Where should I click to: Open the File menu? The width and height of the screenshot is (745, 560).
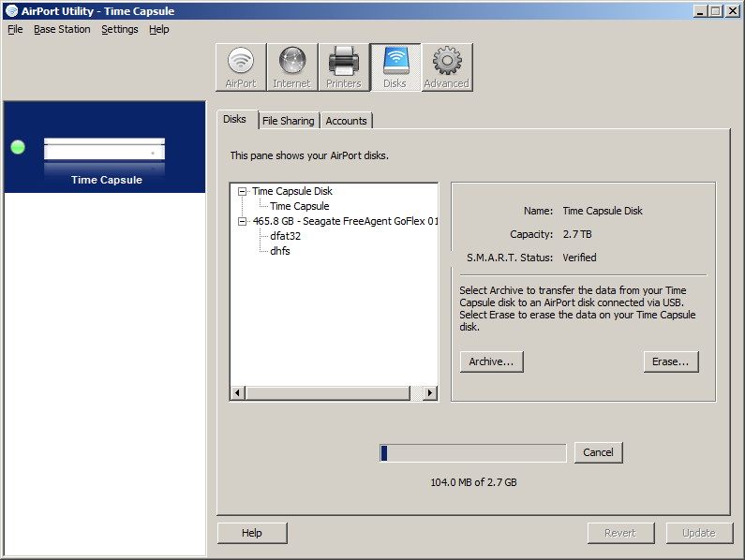15,29
